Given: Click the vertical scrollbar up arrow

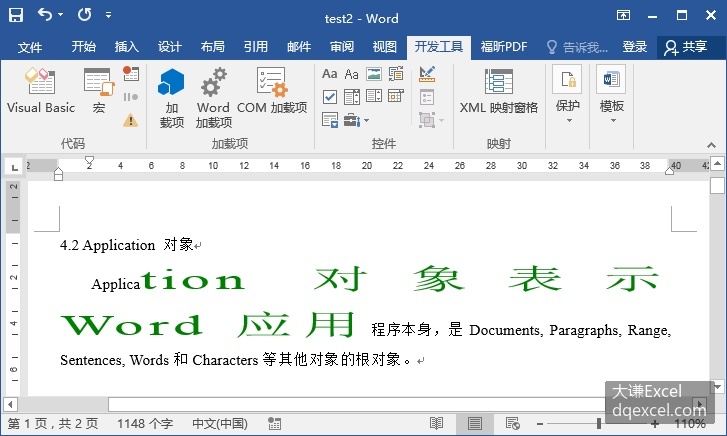Looking at the screenshot, I should pos(717,164).
